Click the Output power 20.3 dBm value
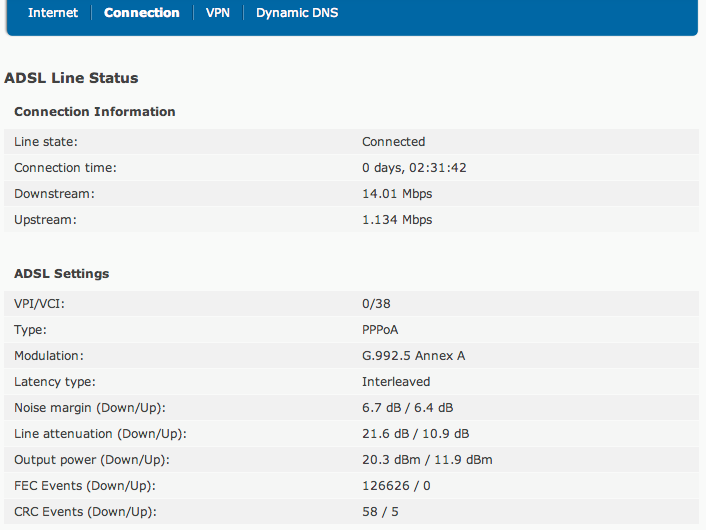This screenshot has height=530, width=706. point(391,460)
